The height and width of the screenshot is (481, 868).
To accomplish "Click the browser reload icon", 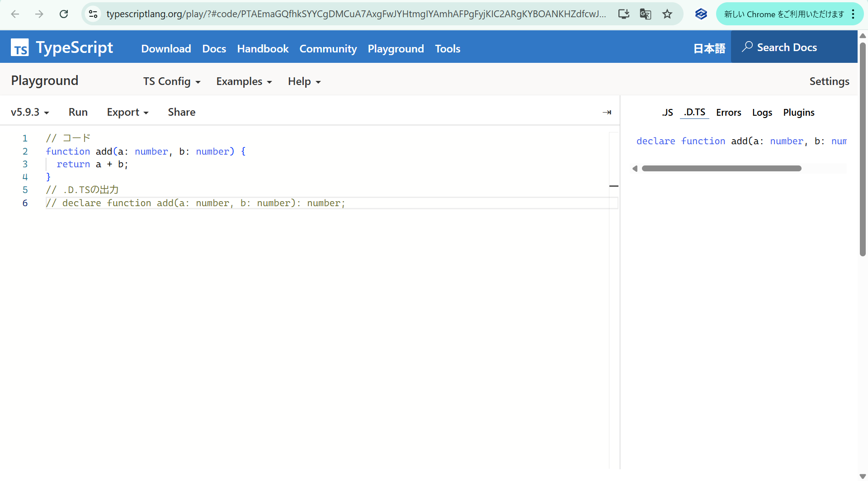I will point(64,14).
